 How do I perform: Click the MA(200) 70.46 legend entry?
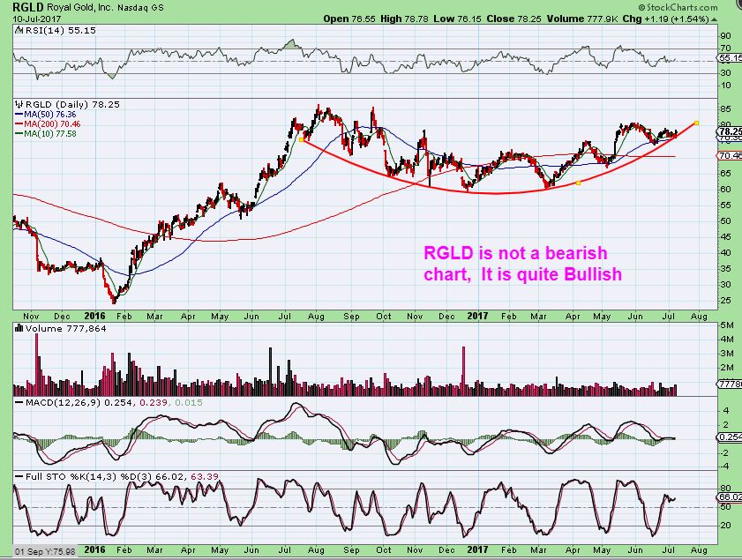(x=48, y=124)
